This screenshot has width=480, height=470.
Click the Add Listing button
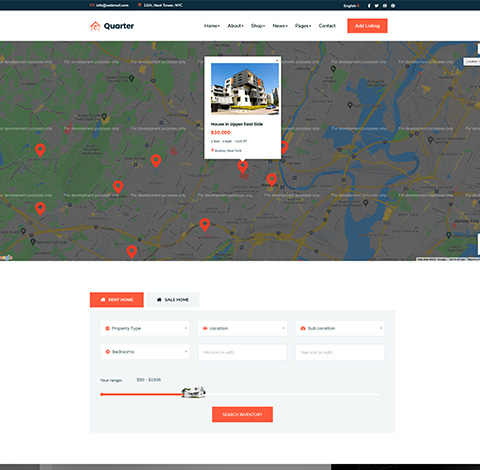pyautogui.click(x=367, y=26)
